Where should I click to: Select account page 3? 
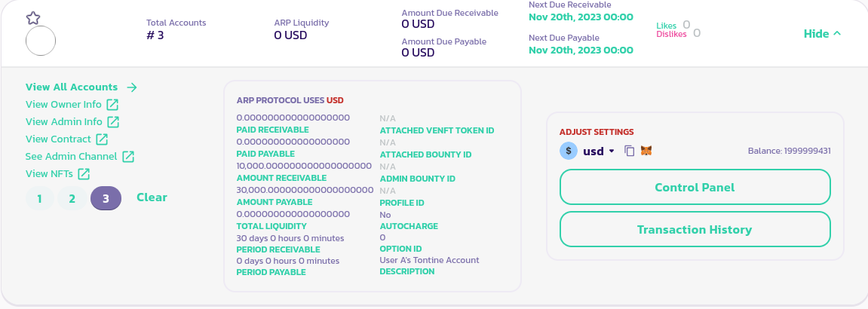click(x=106, y=199)
